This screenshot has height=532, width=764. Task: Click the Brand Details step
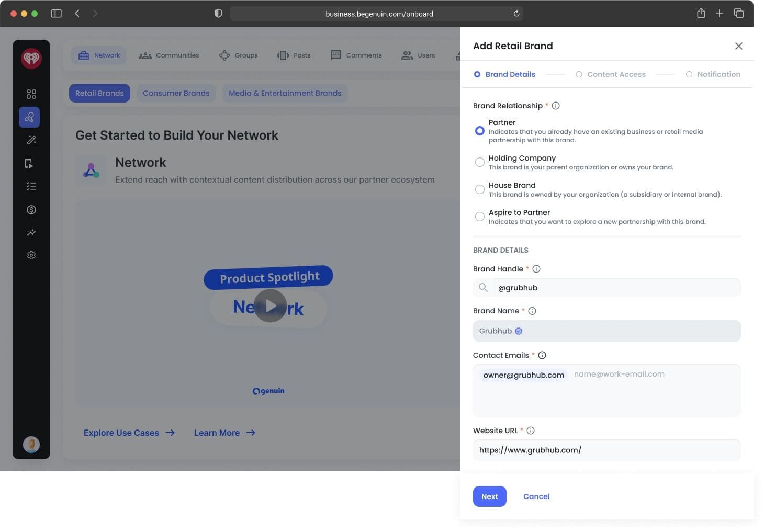coord(504,74)
